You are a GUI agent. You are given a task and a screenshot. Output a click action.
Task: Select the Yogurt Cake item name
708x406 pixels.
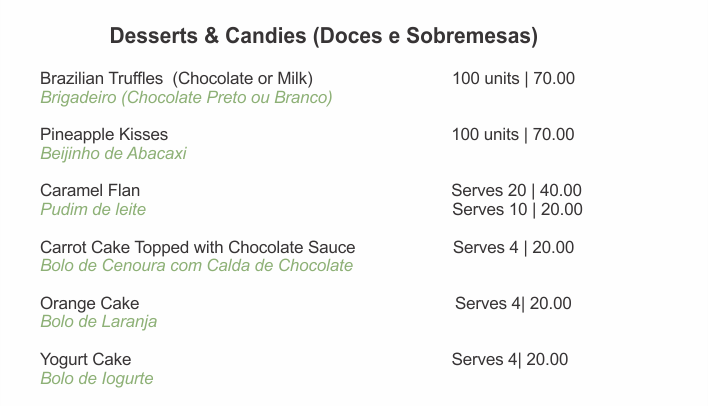(x=85, y=359)
